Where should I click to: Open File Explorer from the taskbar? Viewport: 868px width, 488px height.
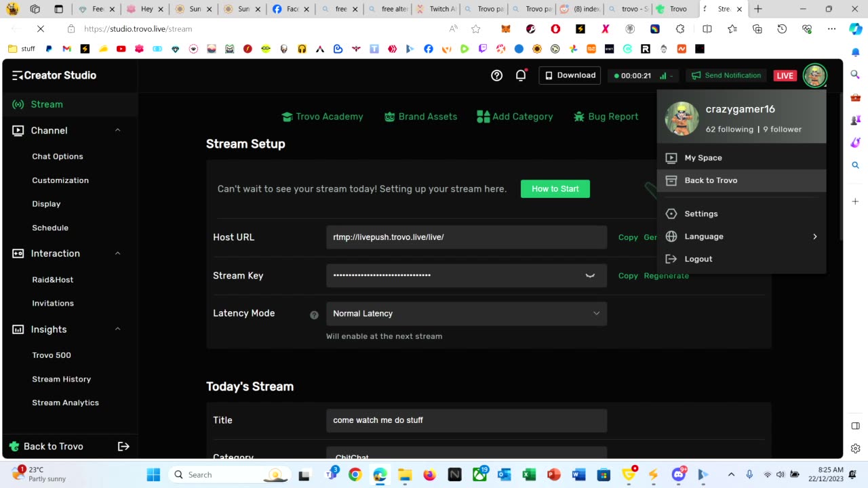[x=404, y=474]
